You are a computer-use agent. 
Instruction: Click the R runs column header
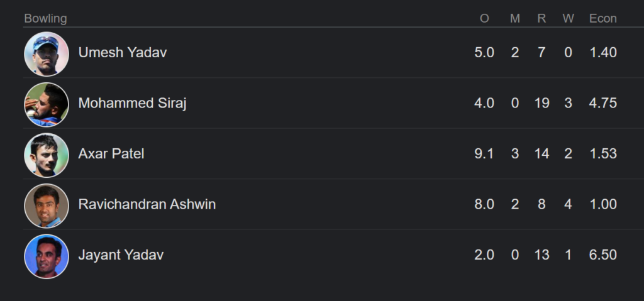(x=541, y=18)
